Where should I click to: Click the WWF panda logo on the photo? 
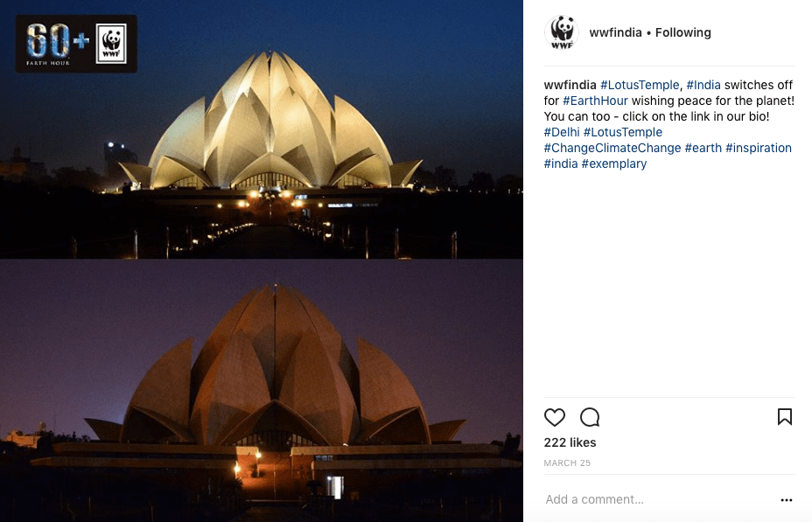[x=111, y=44]
